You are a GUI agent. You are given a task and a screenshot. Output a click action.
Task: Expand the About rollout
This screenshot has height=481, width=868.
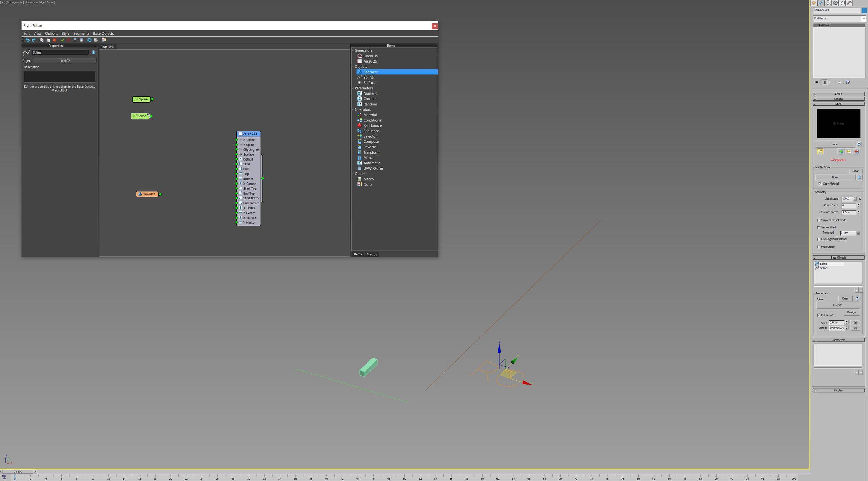click(x=838, y=94)
